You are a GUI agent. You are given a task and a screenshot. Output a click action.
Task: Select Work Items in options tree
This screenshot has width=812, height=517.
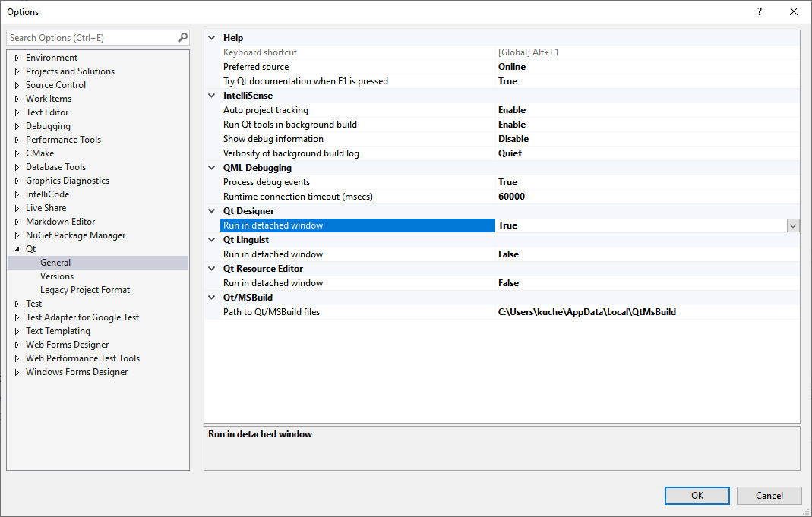coord(49,99)
